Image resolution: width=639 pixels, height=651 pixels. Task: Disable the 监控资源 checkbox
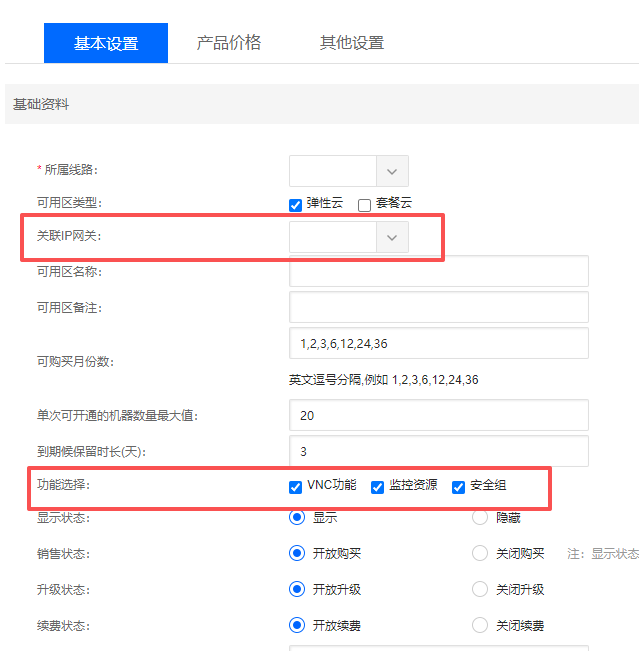377,487
